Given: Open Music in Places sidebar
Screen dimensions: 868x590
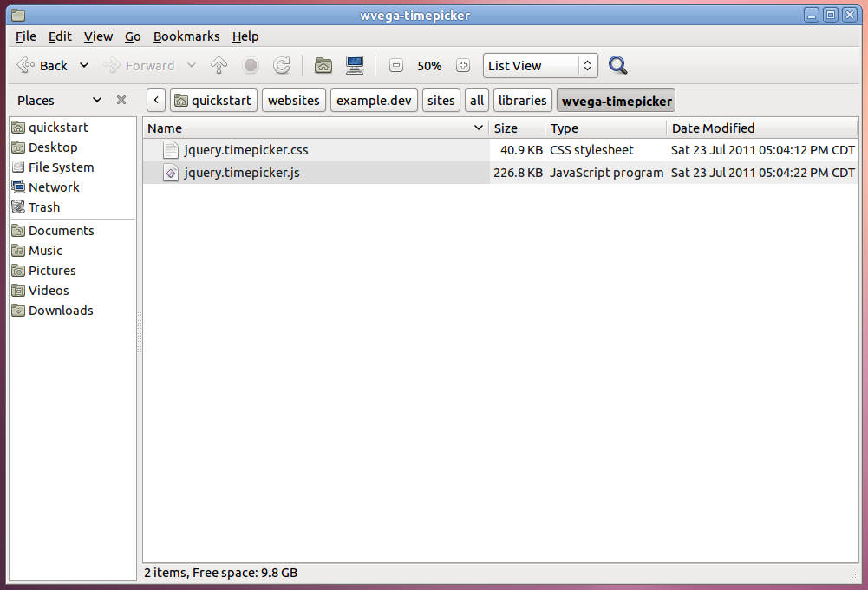Looking at the screenshot, I should 72,251.
